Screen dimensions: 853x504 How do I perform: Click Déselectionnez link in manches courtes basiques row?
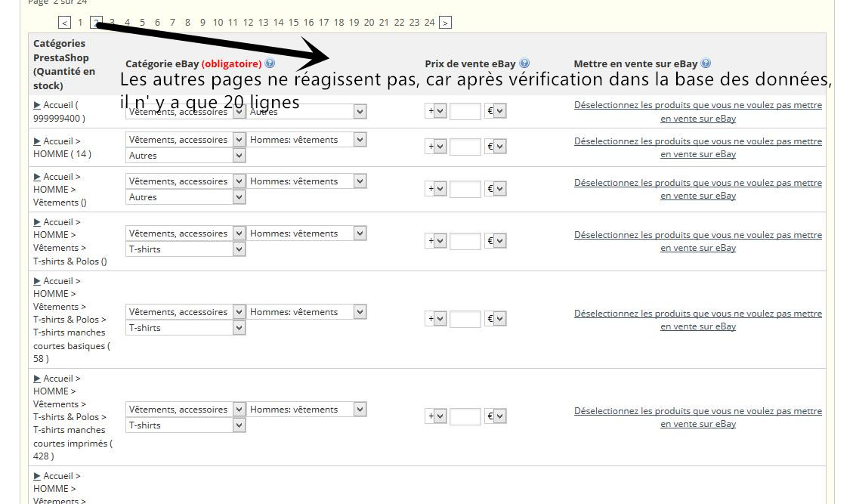click(698, 320)
